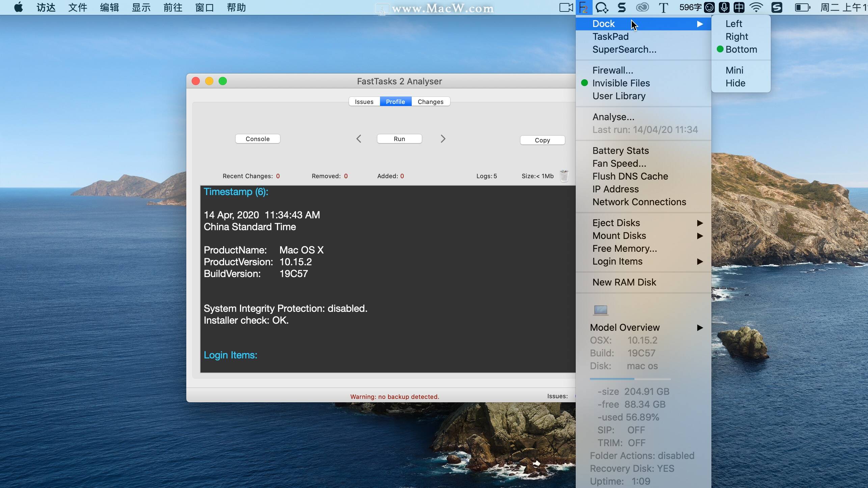868x488 pixels.
Task: Click the disk usage progress bar
Action: [630, 379]
